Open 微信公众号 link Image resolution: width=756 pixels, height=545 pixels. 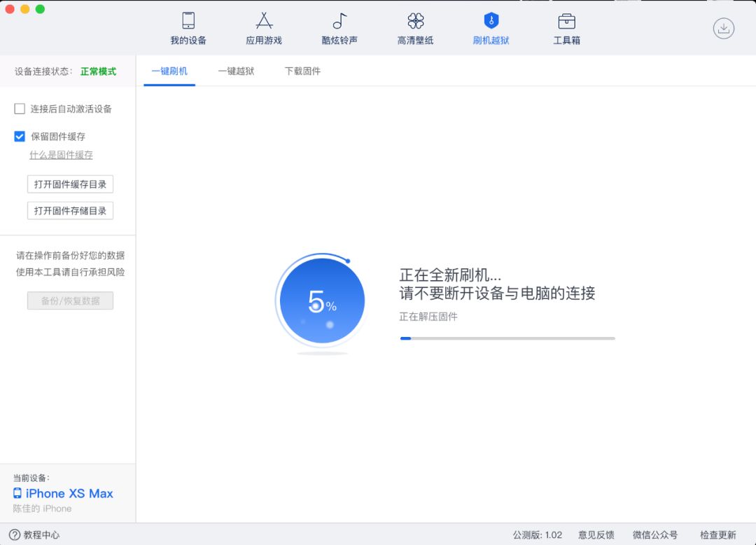tap(655, 535)
